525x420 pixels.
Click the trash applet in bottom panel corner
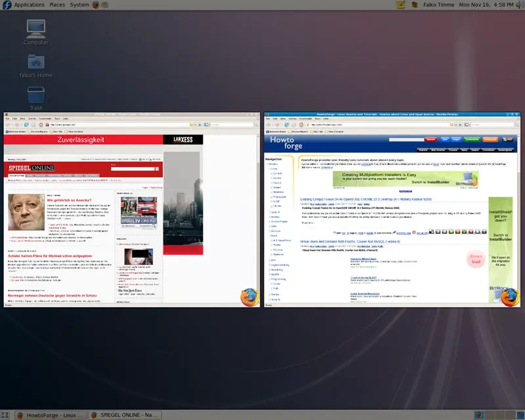click(x=520, y=415)
